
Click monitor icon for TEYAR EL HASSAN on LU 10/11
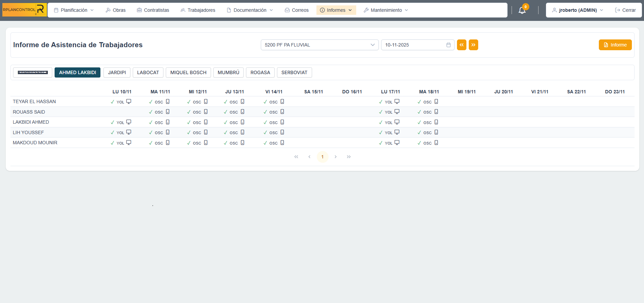pyautogui.click(x=129, y=101)
